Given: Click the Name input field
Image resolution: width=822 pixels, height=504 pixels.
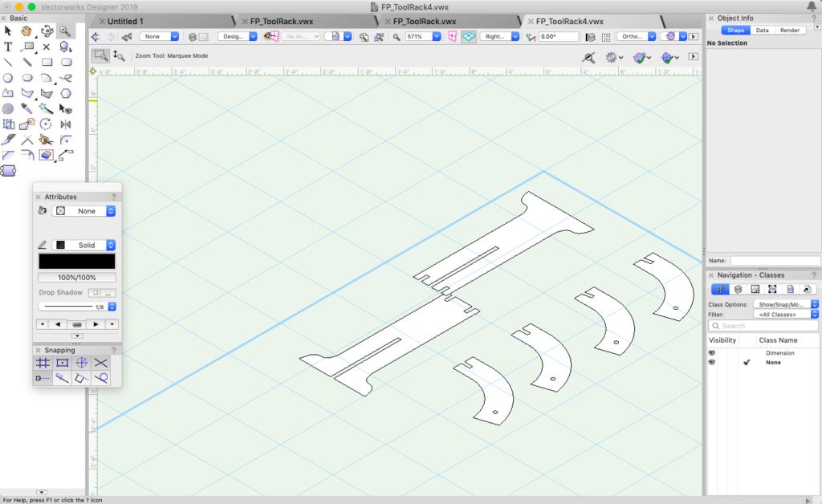Looking at the screenshot, I should point(775,260).
